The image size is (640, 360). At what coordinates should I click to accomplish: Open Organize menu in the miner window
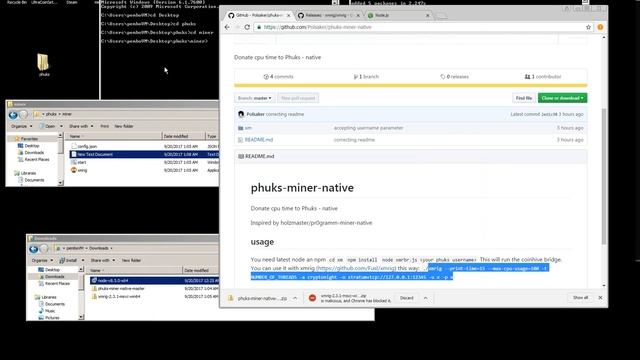[x=21, y=126]
